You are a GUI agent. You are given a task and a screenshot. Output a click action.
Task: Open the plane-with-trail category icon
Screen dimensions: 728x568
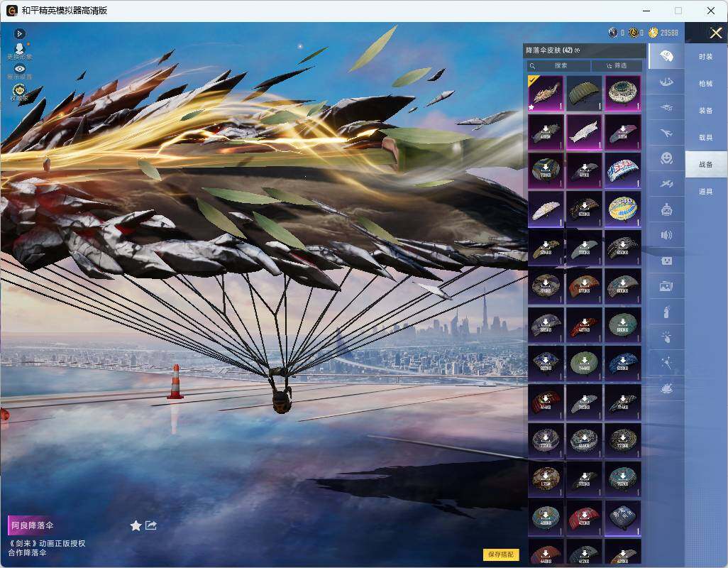coord(666,184)
